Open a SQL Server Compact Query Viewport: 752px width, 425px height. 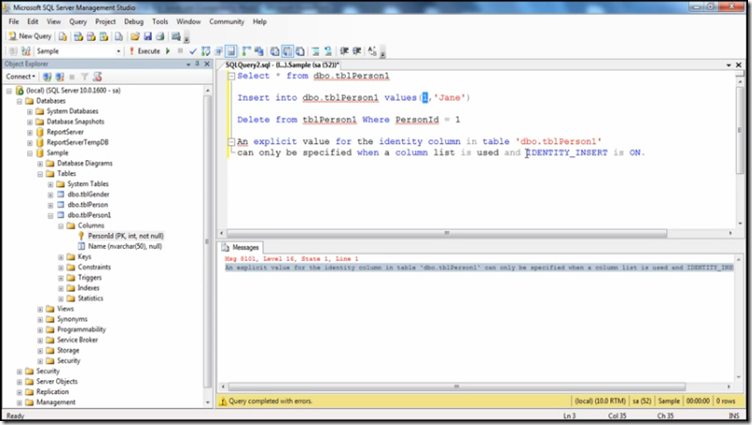pos(118,36)
